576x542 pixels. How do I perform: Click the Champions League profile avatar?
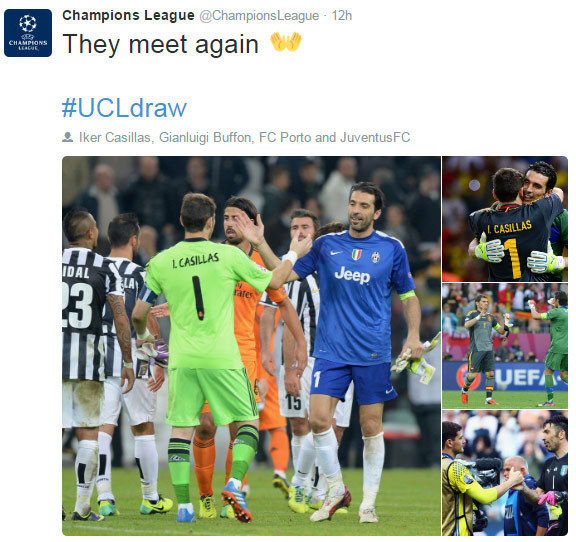[28, 33]
